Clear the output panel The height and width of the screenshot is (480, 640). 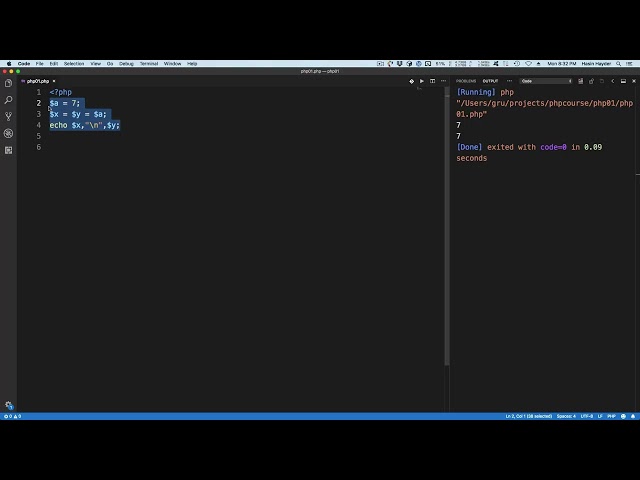click(x=580, y=81)
